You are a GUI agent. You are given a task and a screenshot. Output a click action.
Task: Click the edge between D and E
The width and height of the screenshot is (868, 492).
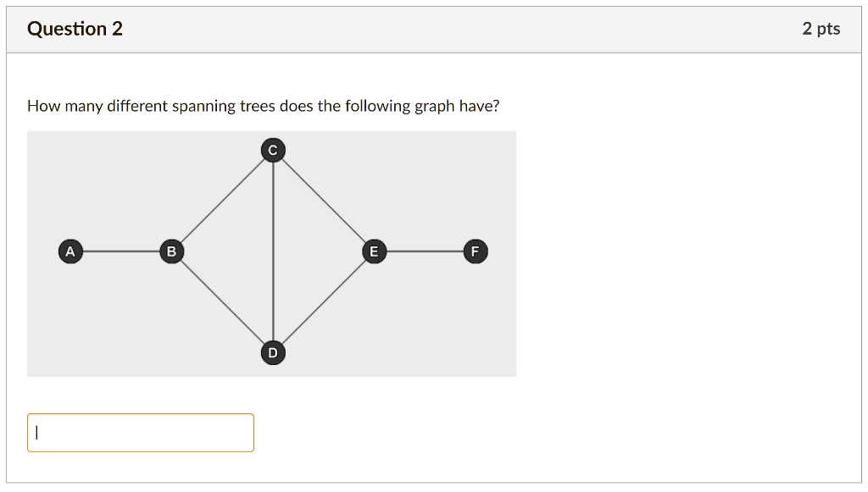pyautogui.click(x=324, y=302)
